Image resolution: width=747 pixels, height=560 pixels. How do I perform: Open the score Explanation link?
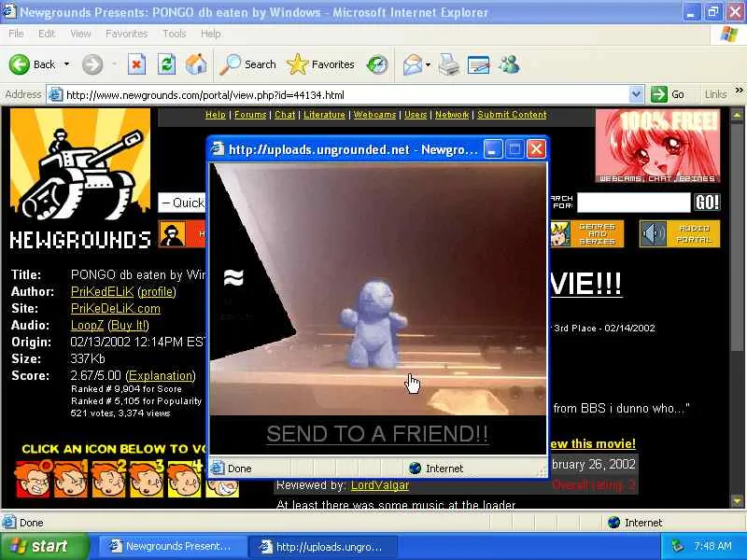point(161,376)
